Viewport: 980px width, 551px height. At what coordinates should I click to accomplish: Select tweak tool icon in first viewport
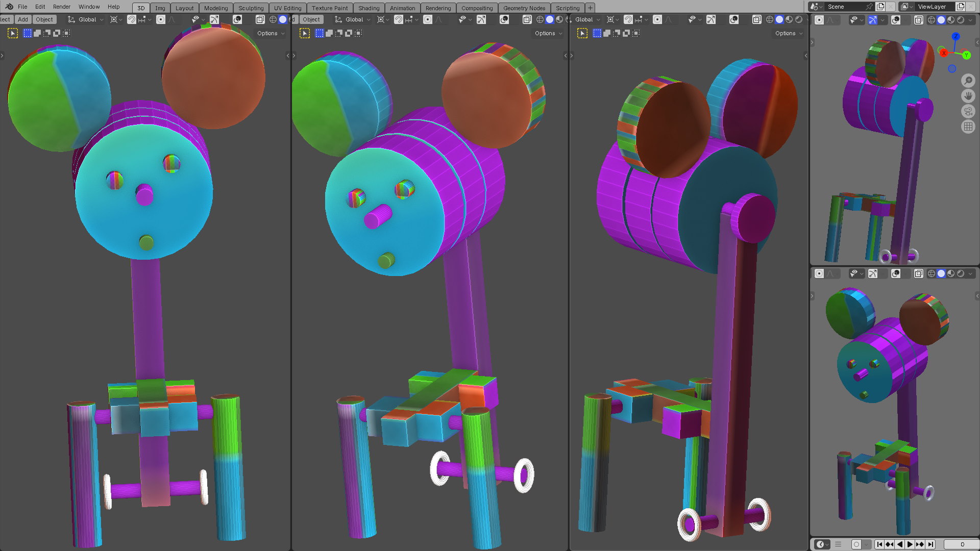click(x=13, y=33)
